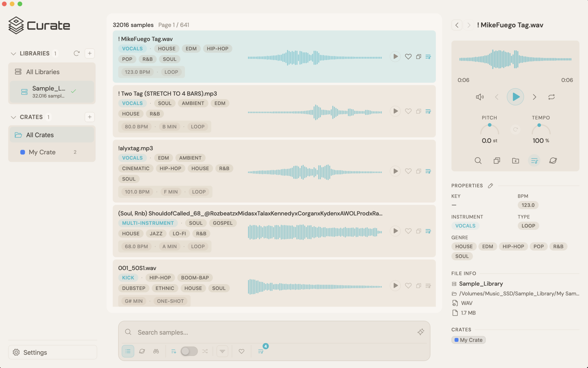Favorite the ! MikeFuego Tag.wav row

pos(408,57)
